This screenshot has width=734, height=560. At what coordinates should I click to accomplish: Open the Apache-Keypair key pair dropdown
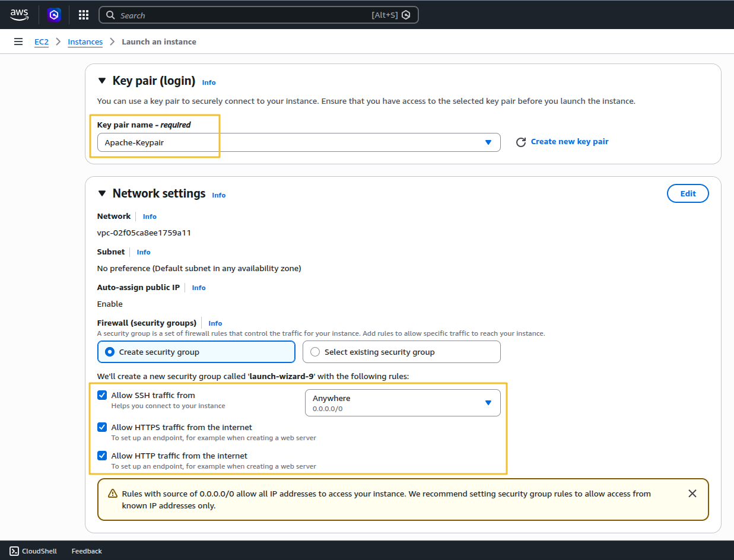coord(488,142)
